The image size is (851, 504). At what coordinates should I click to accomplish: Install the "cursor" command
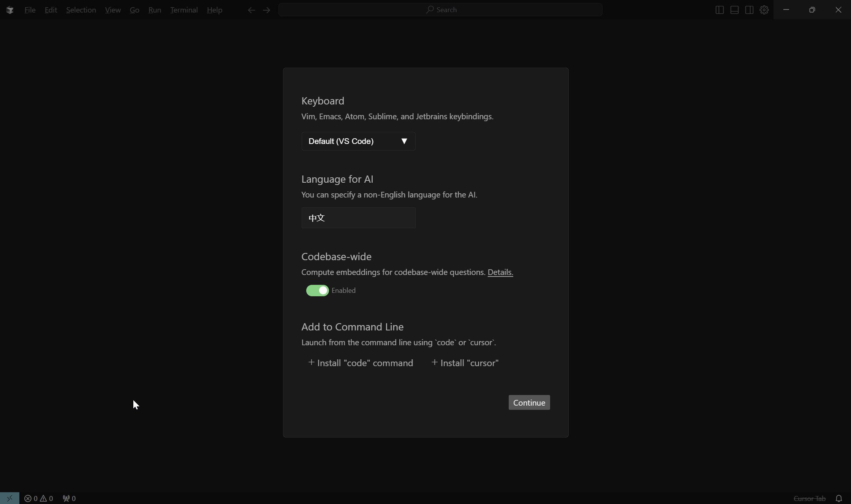(465, 363)
